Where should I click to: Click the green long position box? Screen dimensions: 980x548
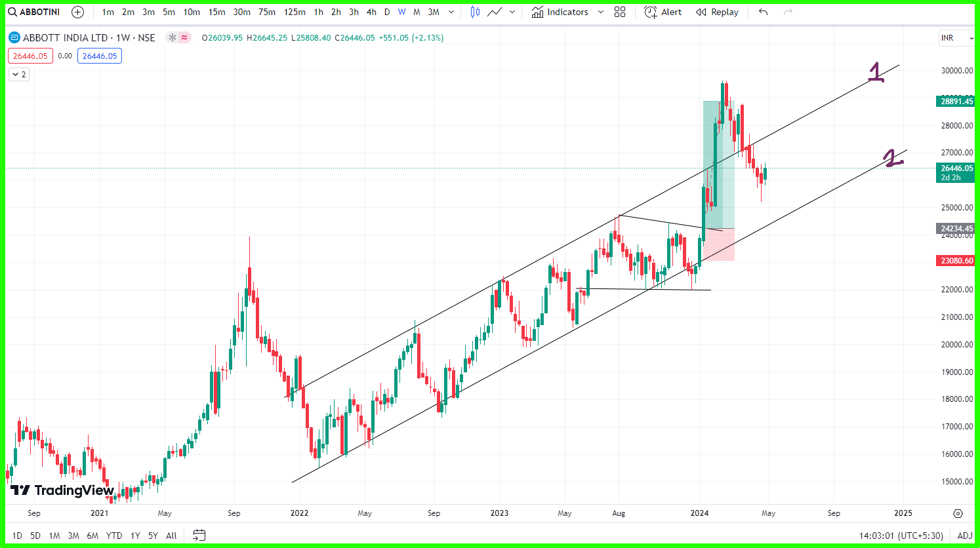point(718,165)
